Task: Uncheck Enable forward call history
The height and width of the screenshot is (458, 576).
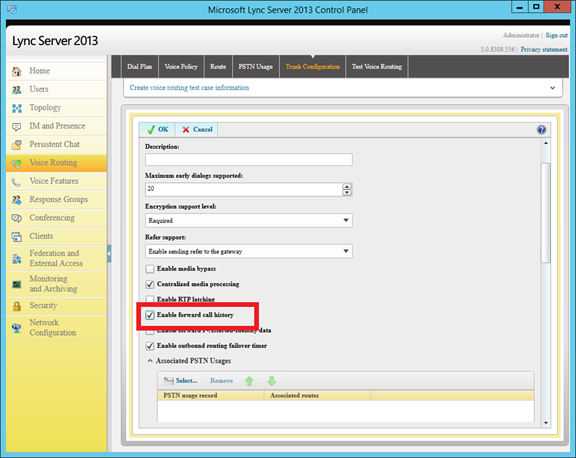Action: click(150, 315)
